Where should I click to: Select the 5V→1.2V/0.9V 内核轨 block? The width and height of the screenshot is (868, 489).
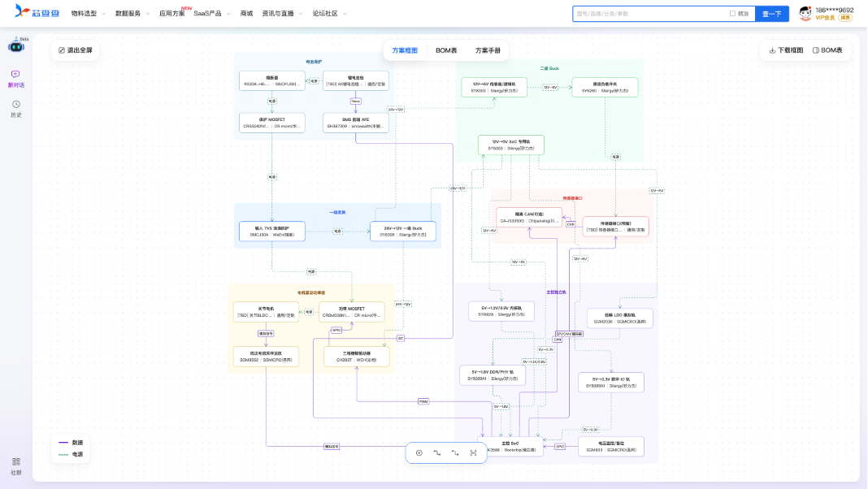[x=501, y=311]
